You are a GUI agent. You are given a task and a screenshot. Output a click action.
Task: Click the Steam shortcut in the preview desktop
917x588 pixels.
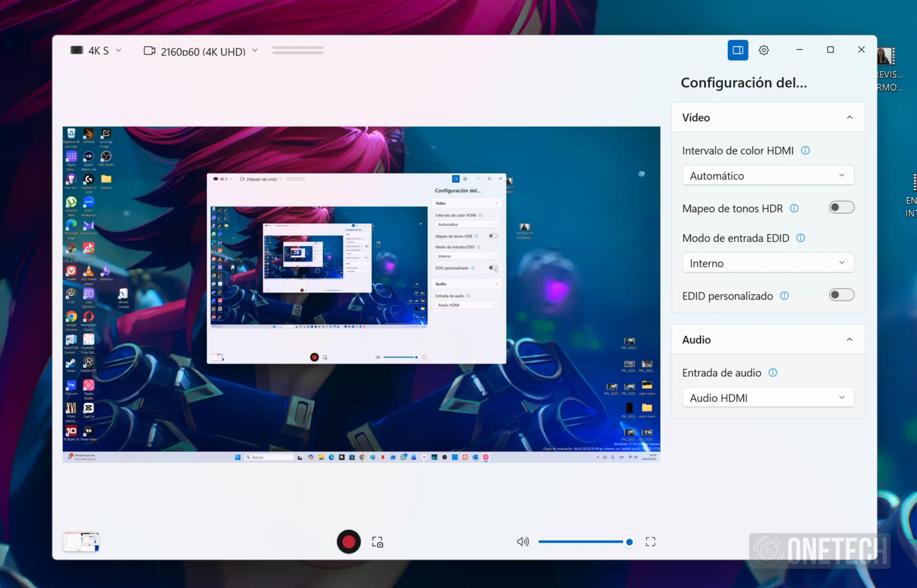coord(71,365)
